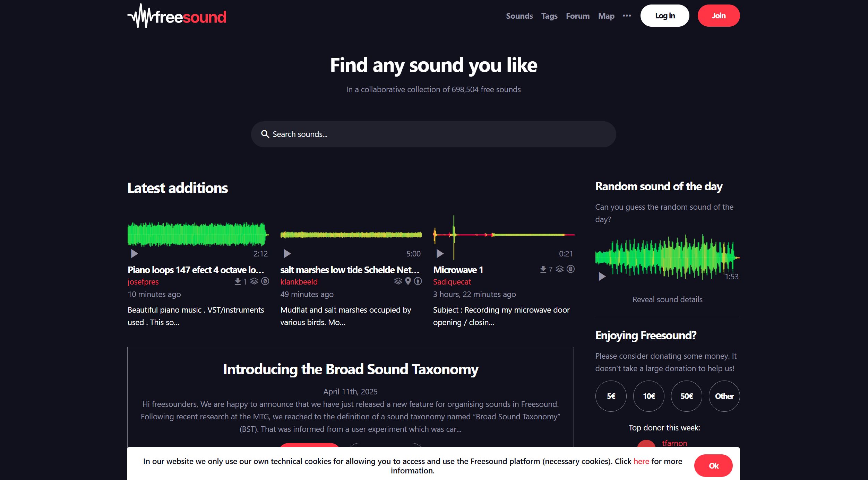Dismiss cookie notice with Ok
The image size is (868, 480).
point(713,466)
